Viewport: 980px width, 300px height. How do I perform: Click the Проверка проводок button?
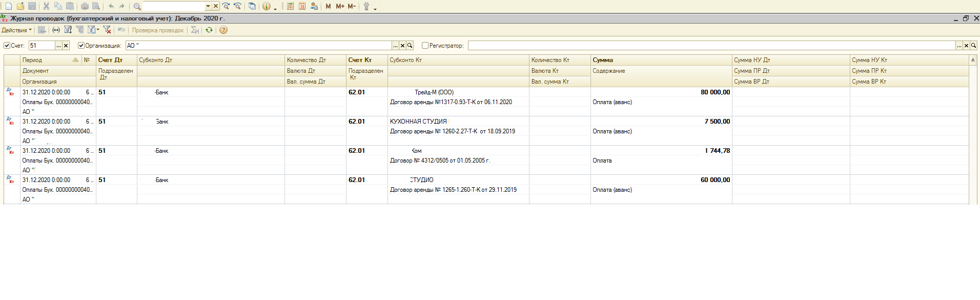[x=157, y=30]
